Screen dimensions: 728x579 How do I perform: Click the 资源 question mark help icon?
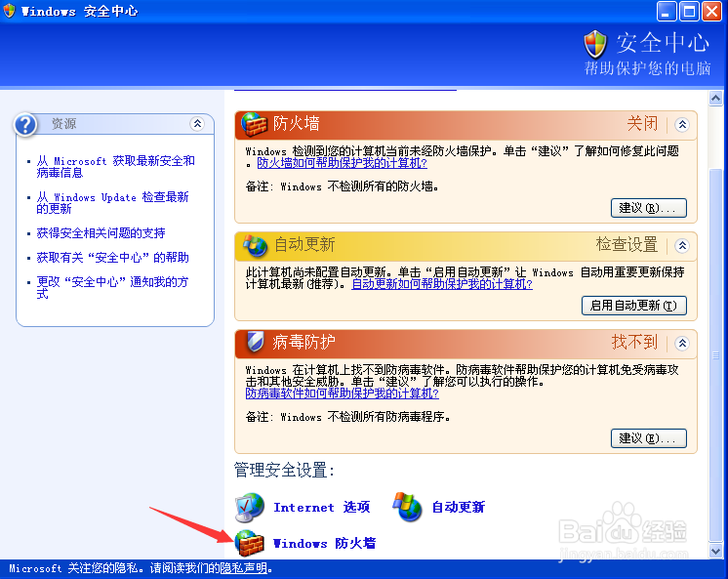[25, 125]
